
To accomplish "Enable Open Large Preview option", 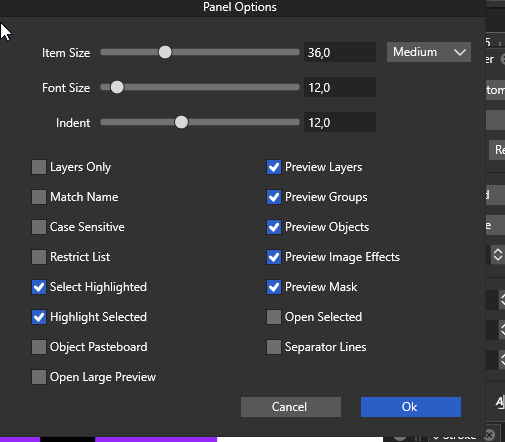I will pyautogui.click(x=39, y=377).
